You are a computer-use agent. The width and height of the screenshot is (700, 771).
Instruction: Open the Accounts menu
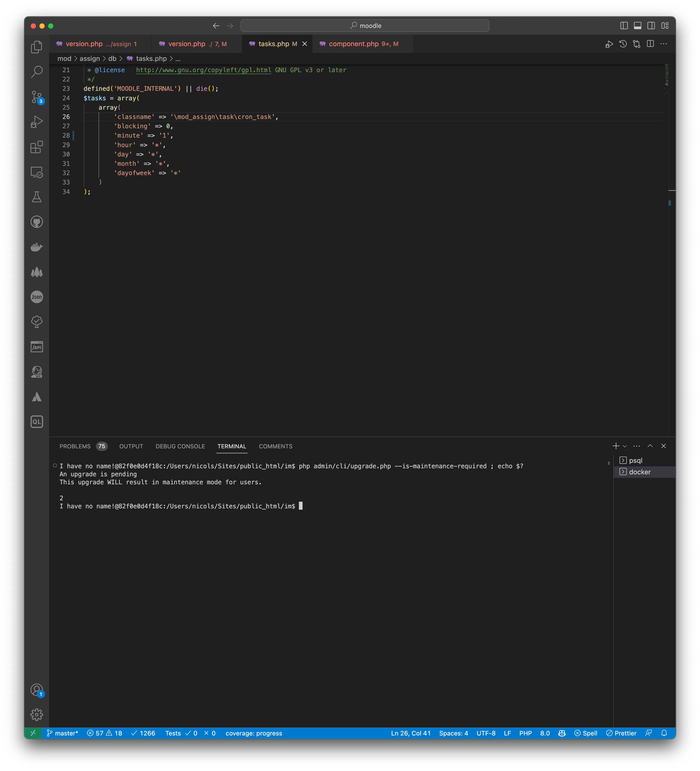click(x=37, y=690)
